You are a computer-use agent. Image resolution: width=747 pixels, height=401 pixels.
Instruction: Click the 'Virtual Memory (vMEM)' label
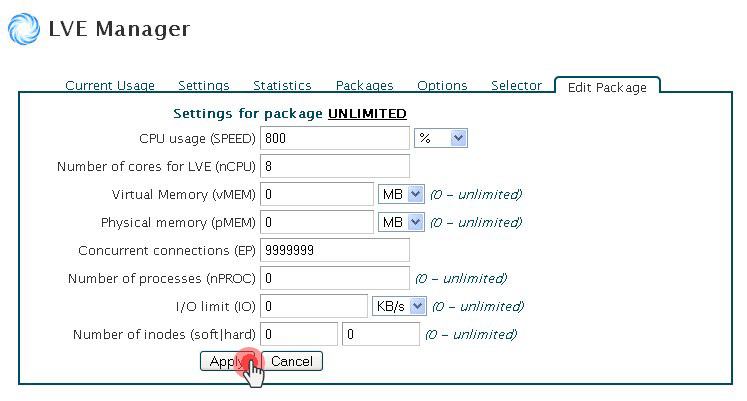183,195
